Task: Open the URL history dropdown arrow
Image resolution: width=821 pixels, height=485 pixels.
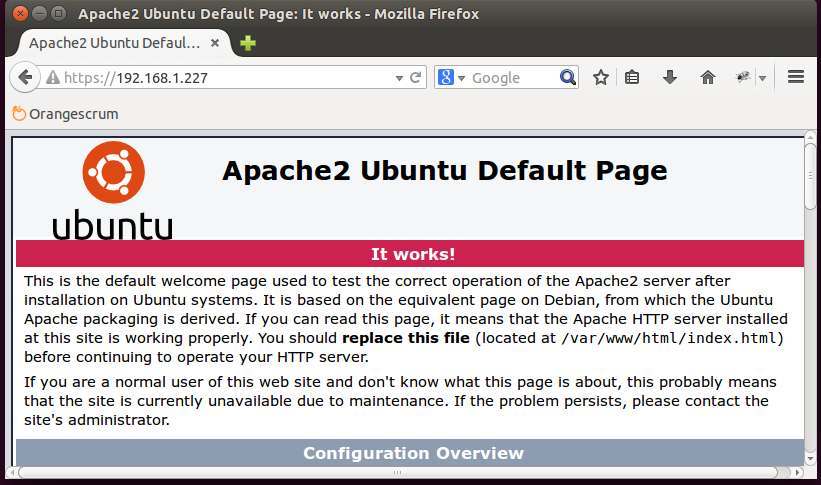Action: (x=399, y=78)
